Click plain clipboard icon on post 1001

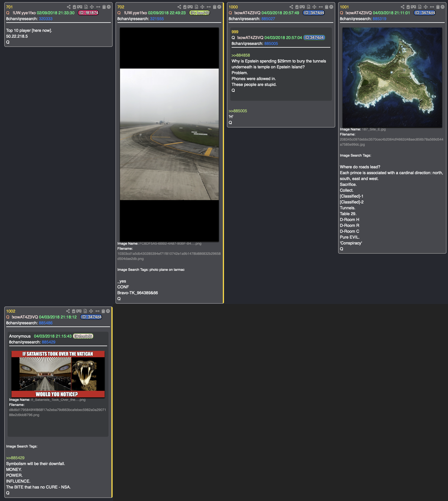point(438,7)
